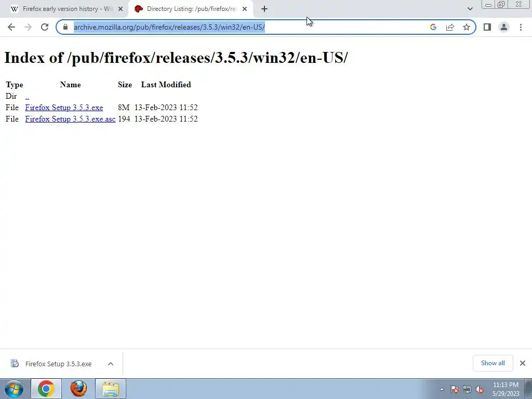Screen dimensions: 532x399
Task: Go to parent directory link
Action: [x=27, y=96]
